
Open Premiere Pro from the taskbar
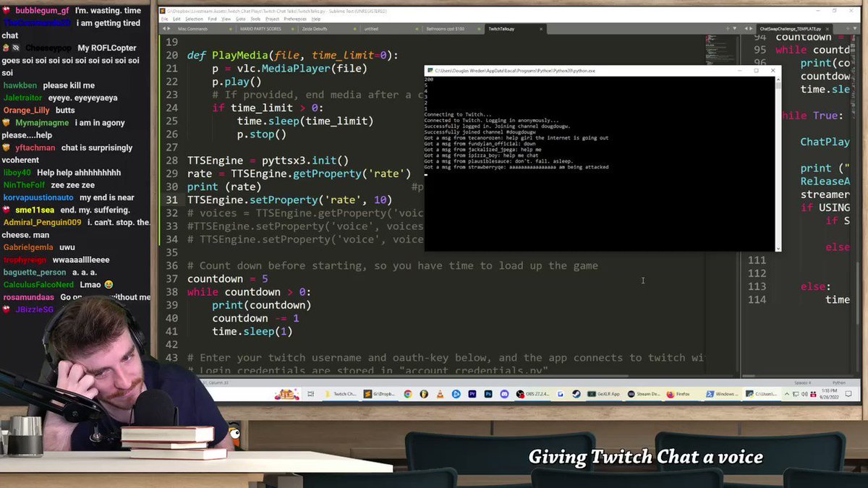point(472,394)
